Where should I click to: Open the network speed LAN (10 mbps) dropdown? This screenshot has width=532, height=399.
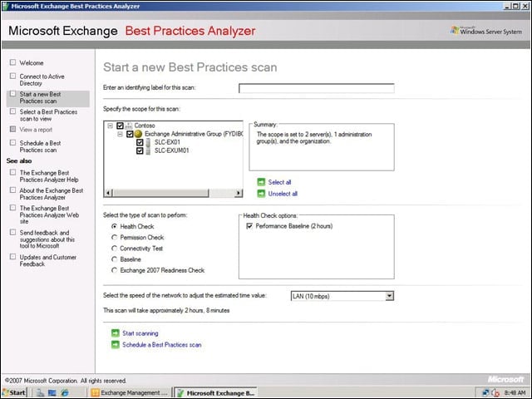tap(390, 296)
